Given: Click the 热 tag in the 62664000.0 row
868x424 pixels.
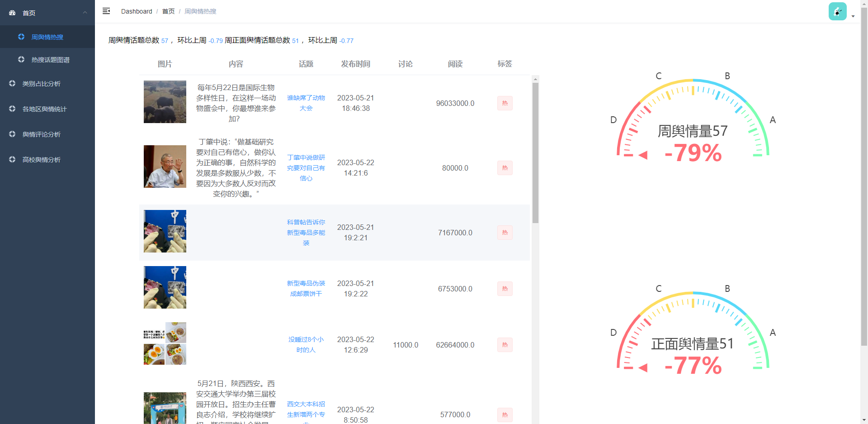Looking at the screenshot, I should pos(505,345).
